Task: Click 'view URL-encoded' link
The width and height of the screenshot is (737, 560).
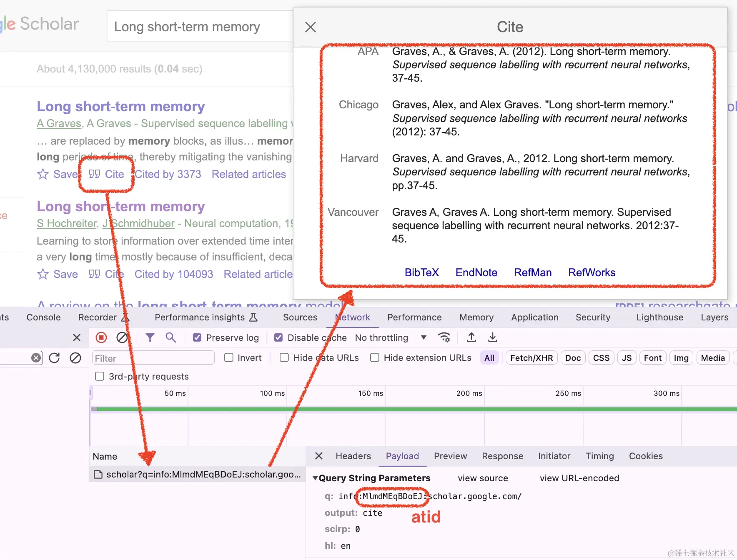Action: click(579, 478)
